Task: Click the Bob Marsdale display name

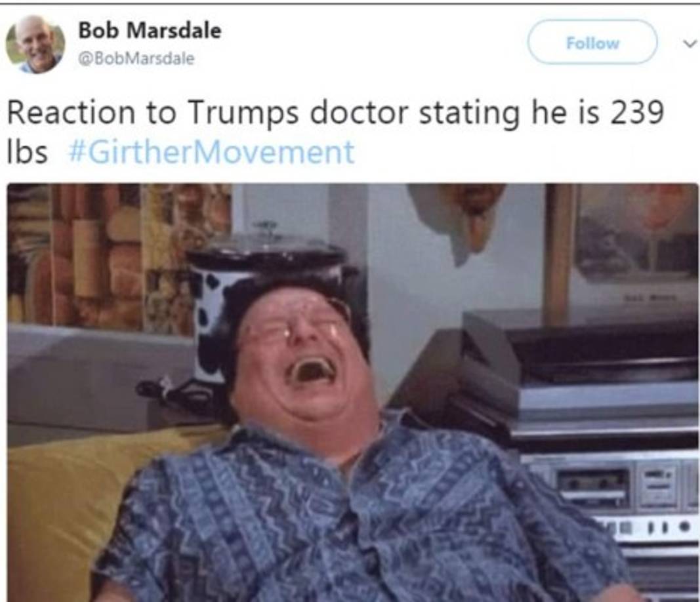Action: click(150, 30)
